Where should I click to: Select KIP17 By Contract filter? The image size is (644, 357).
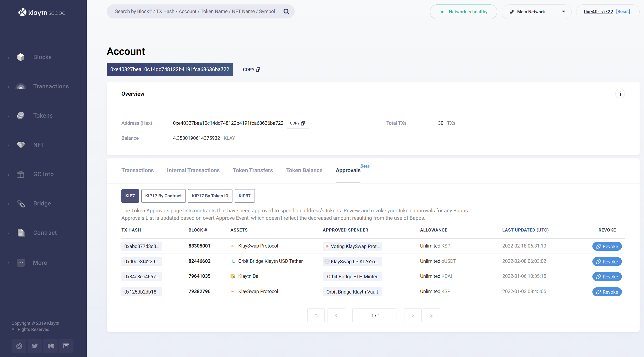coord(163,196)
